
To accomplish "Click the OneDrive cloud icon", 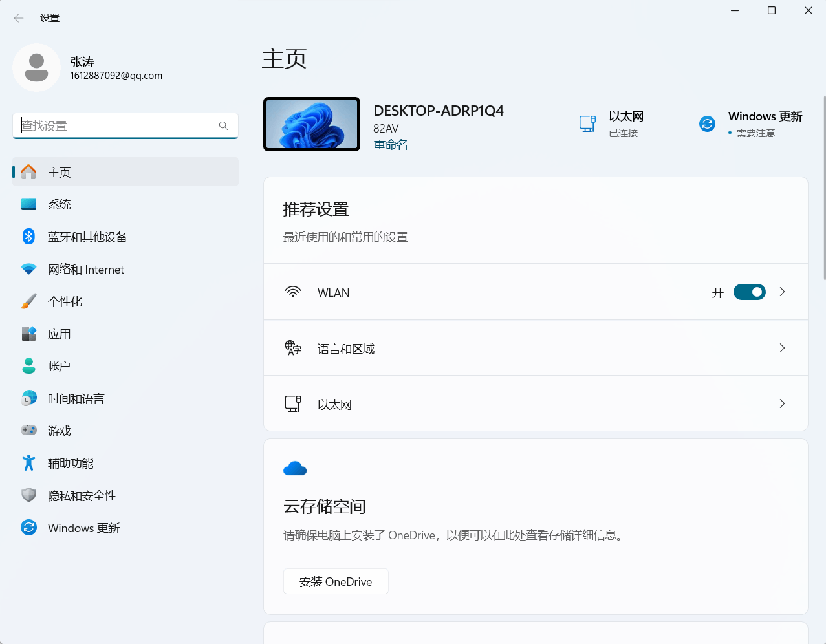I will coord(295,469).
